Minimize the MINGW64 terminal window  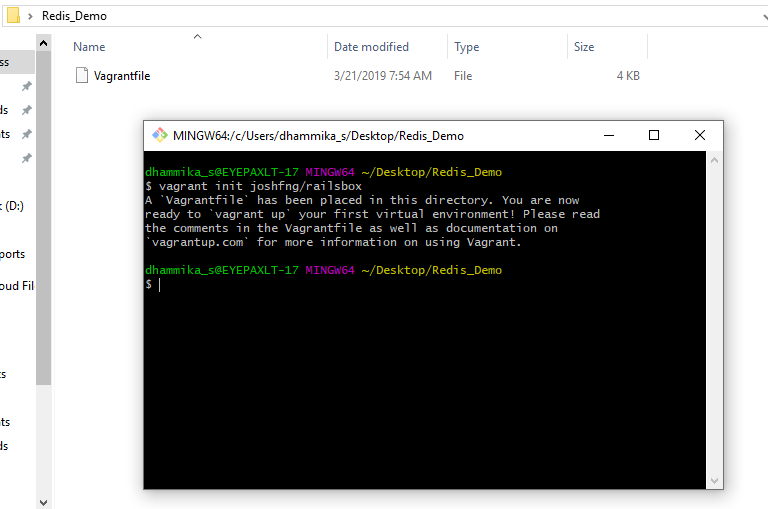point(609,135)
